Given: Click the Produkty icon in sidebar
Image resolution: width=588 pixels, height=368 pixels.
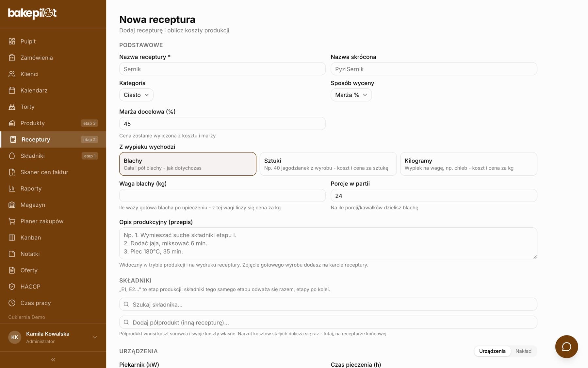Looking at the screenshot, I should coord(12,123).
